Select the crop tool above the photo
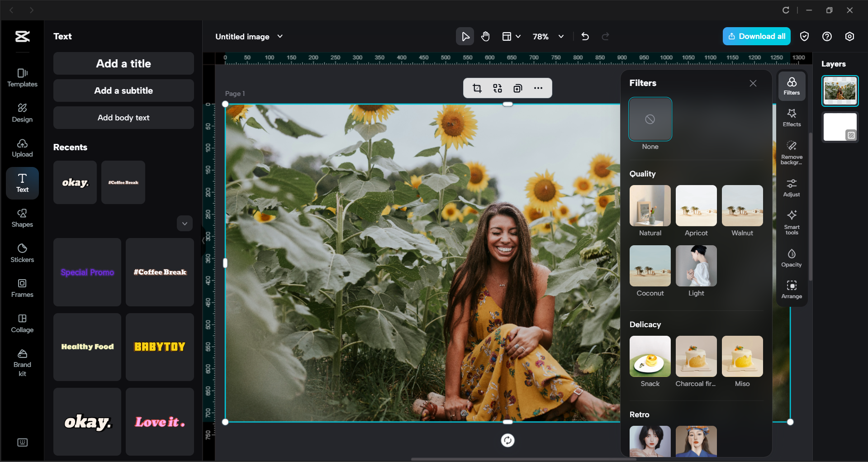The height and width of the screenshot is (462, 868). pyautogui.click(x=476, y=88)
